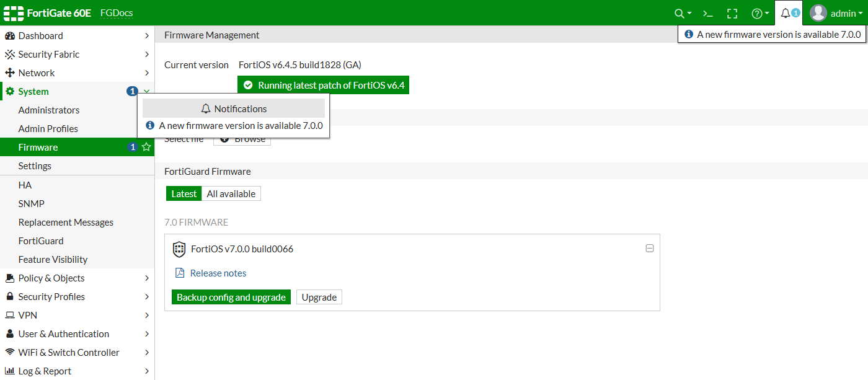
Task: Expand the VPN menu chevron
Action: [x=147, y=315]
